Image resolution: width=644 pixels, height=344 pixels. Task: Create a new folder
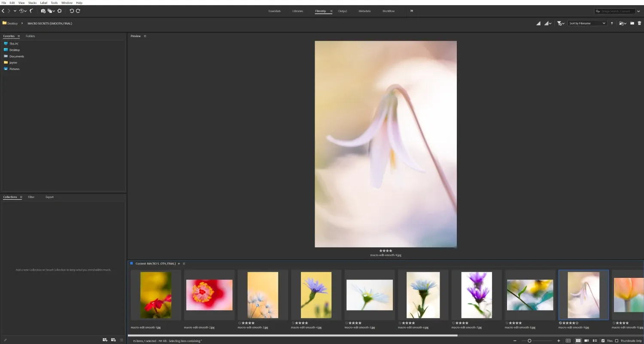(x=632, y=23)
